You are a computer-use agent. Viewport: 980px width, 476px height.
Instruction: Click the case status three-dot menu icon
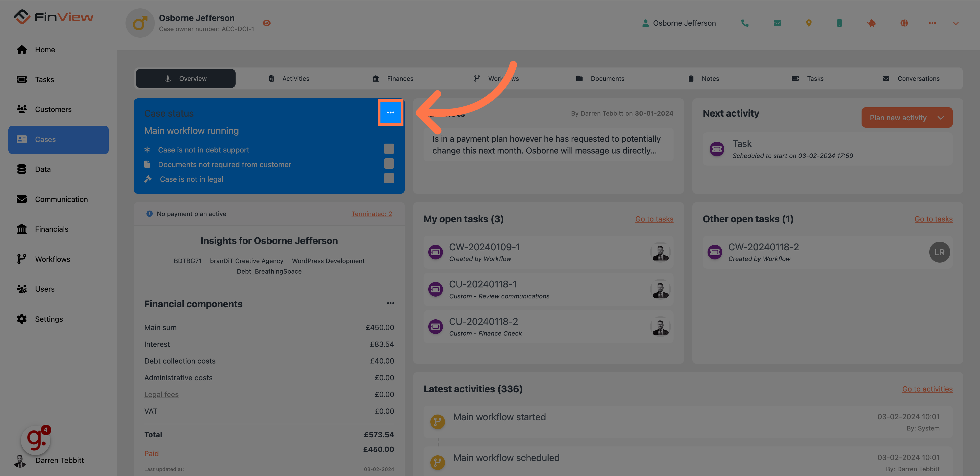pyautogui.click(x=390, y=111)
